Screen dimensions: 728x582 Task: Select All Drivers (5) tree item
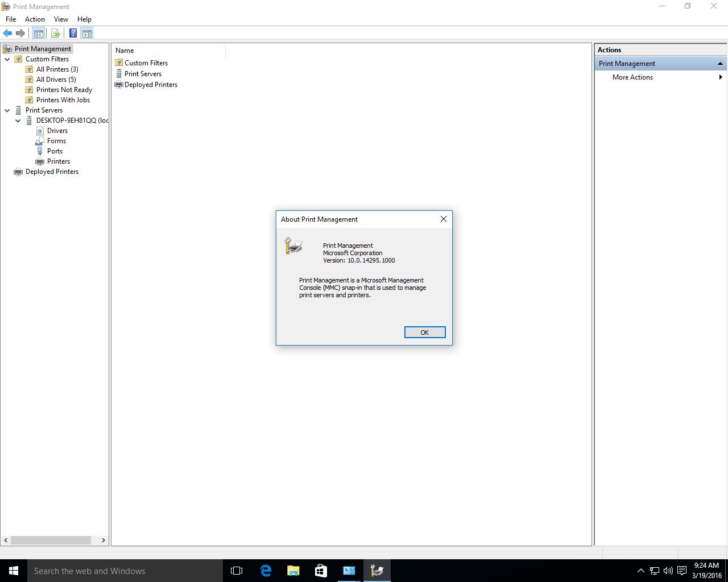coord(56,80)
